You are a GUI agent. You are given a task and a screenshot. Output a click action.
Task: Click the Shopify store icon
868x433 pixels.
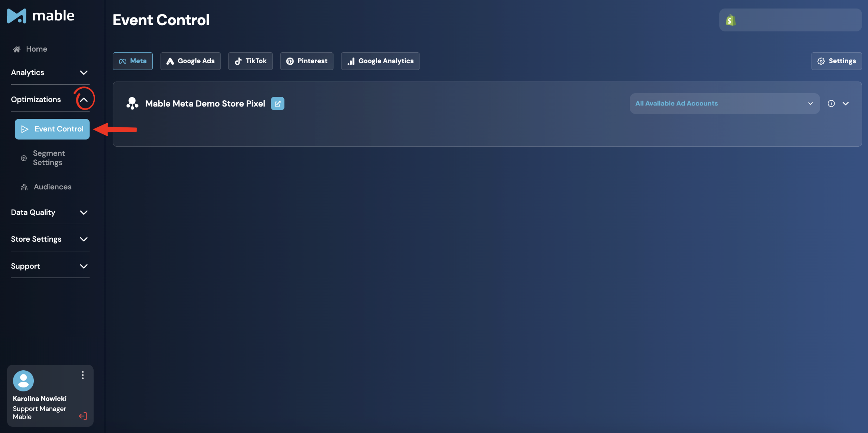click(731, 20)
